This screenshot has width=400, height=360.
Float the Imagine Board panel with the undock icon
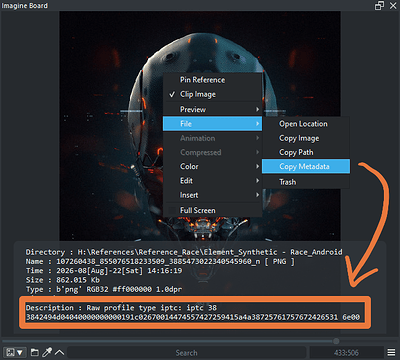pyautogui.click(x=379, y=6)
